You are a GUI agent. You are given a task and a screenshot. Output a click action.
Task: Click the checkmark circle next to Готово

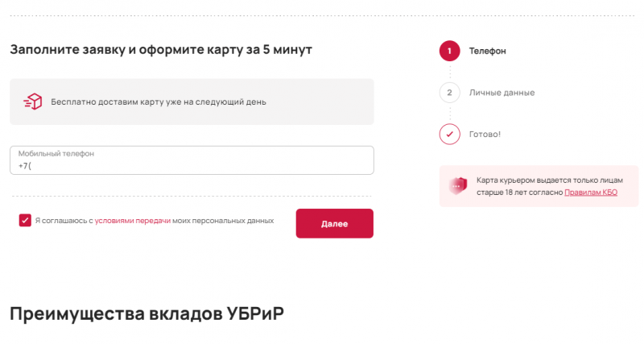pos(449,134)
